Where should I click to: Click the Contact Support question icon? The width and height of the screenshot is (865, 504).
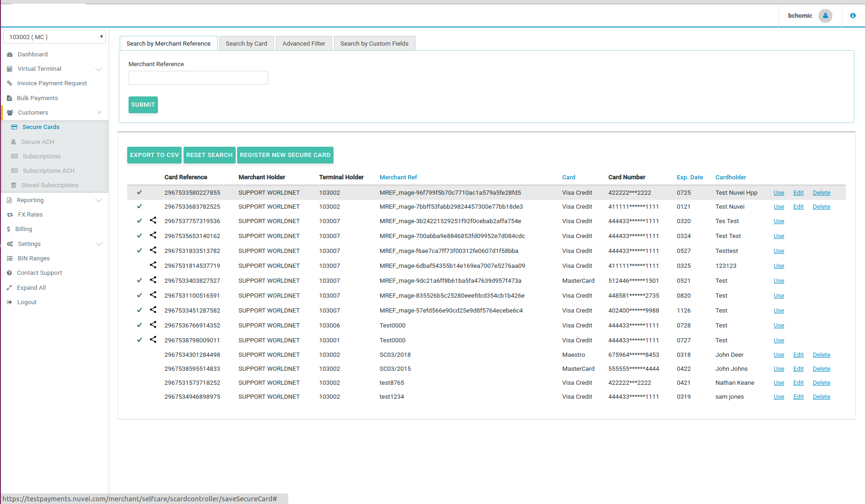[9, 273]
